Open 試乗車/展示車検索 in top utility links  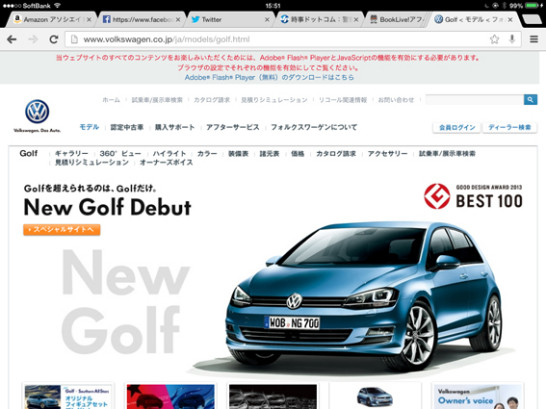tap(157, 100)
